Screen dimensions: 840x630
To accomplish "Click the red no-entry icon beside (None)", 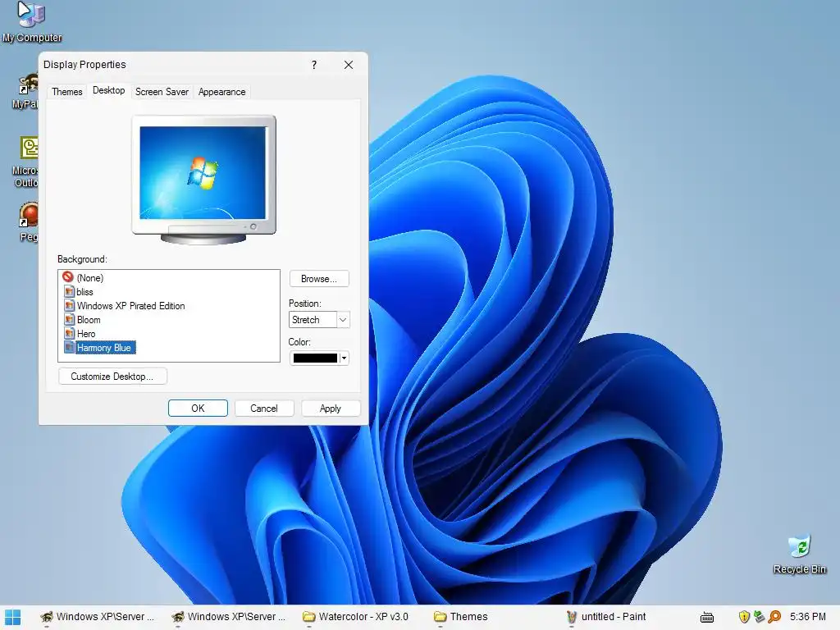I will (x=68, y=277).
